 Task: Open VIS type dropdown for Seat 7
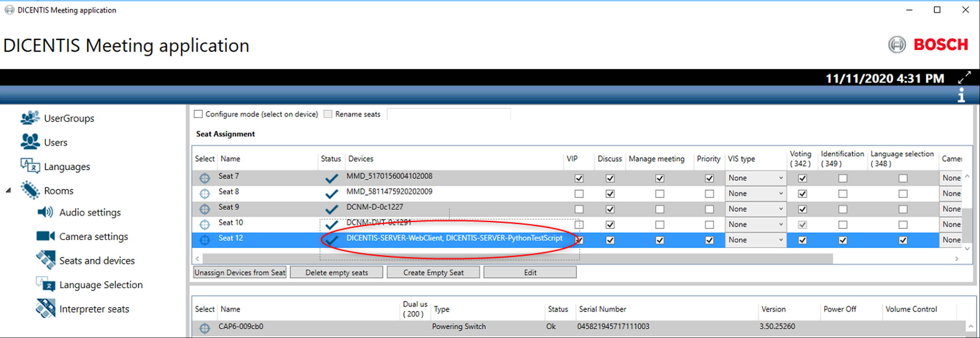coord(755,178)
